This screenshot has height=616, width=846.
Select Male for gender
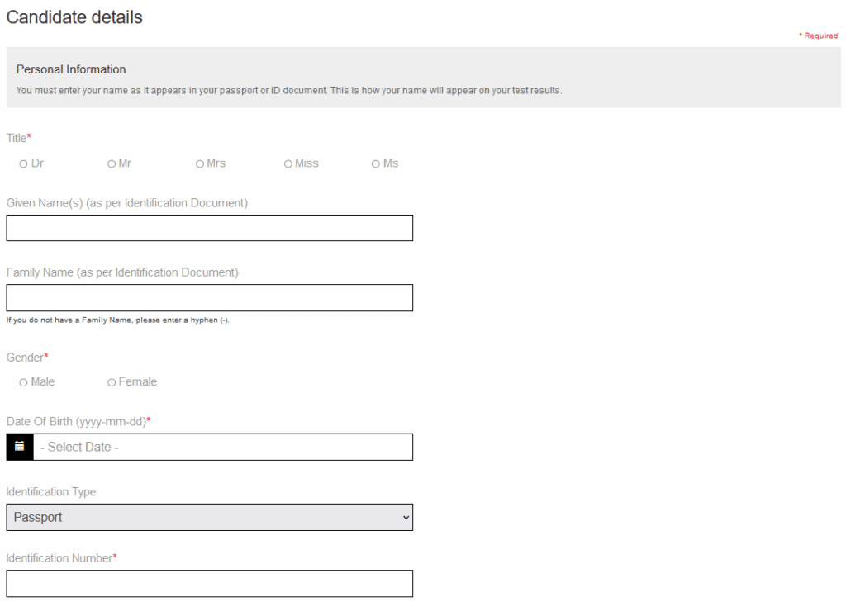23,382
